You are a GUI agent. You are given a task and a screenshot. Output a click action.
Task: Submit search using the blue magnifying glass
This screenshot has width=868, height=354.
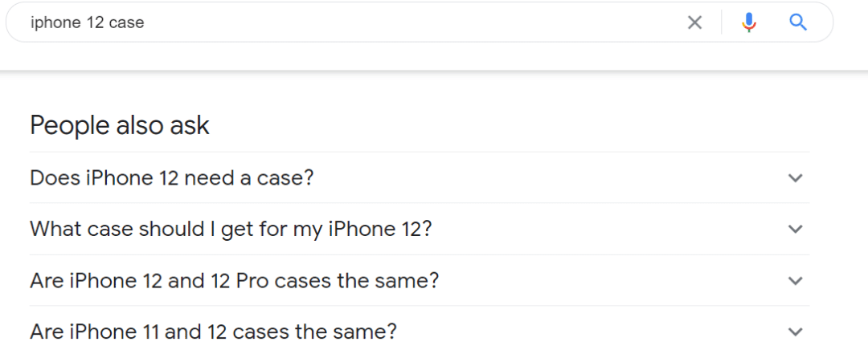pos(797,22)
